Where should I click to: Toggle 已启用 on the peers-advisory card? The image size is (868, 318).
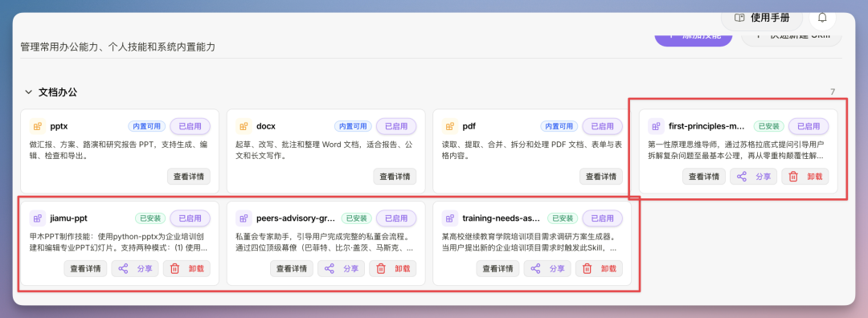(396, 218)
